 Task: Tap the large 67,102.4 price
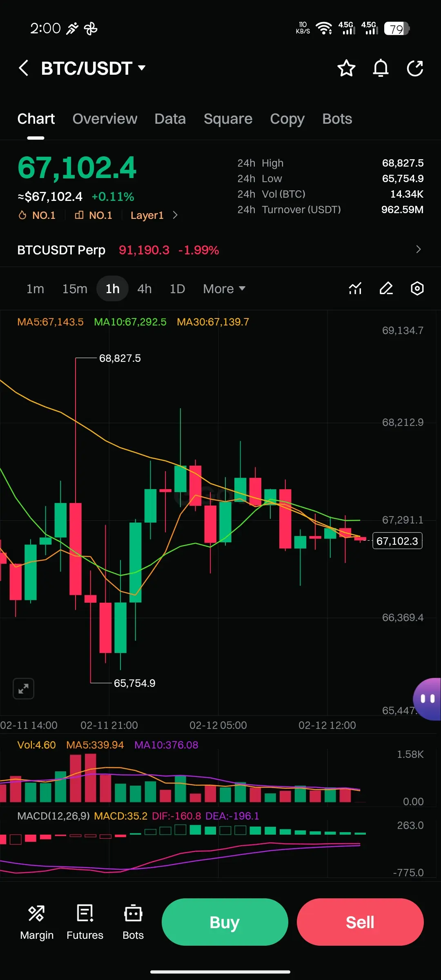pos(77,167)
